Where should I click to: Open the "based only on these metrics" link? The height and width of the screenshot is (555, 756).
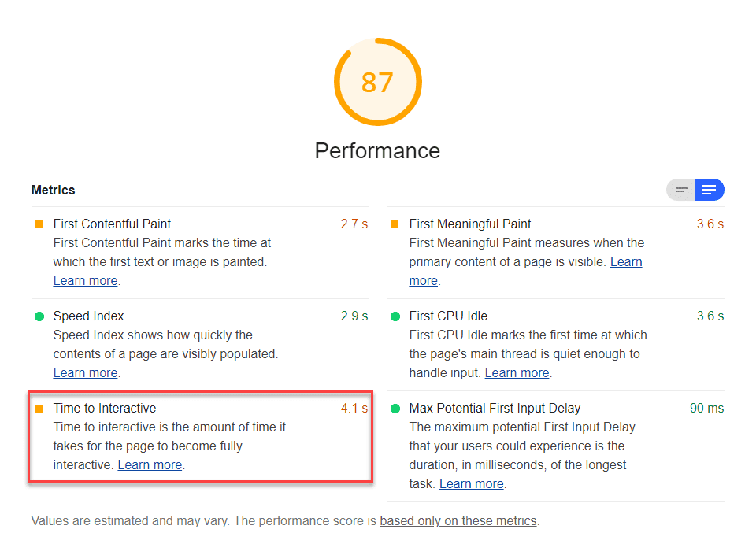click(x=458, y=521)
